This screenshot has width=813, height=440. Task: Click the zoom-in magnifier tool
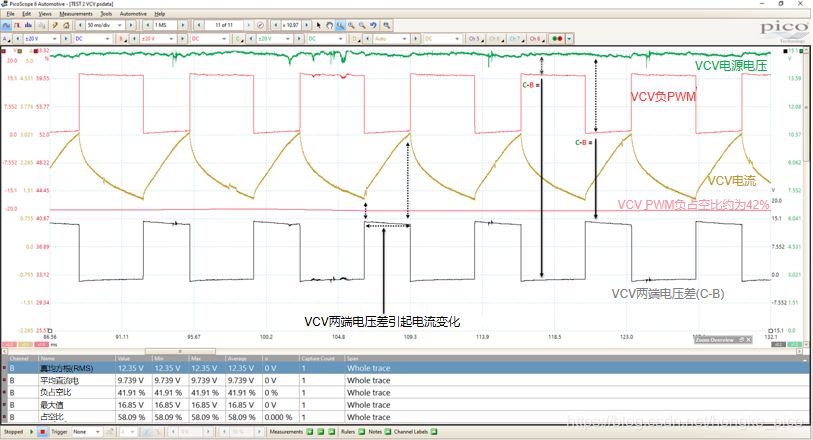tap(351, 25)
